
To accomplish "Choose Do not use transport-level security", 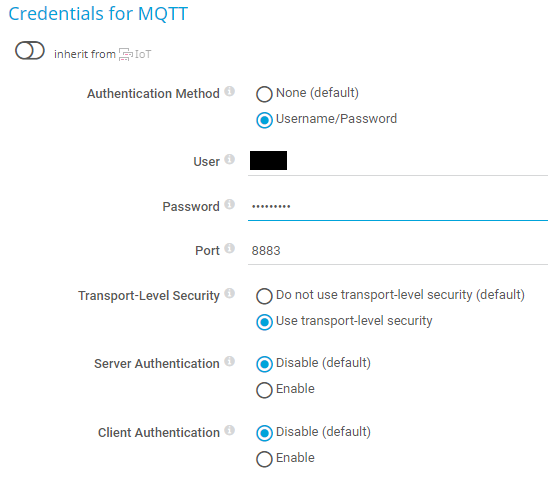I will tap(264, 296).
